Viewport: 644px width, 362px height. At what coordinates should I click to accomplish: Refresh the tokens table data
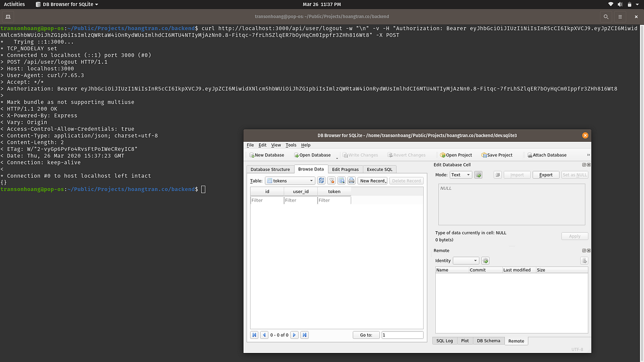tap(321, 180)
